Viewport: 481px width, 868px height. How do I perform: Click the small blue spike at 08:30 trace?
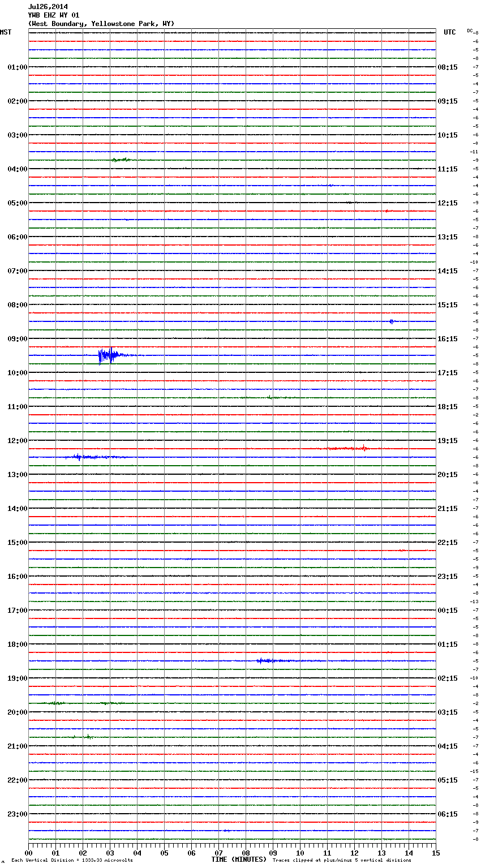pos(391,321)
